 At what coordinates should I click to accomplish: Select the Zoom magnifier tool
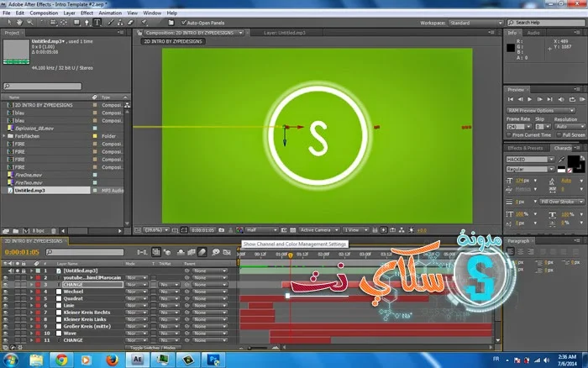(29, 23)
